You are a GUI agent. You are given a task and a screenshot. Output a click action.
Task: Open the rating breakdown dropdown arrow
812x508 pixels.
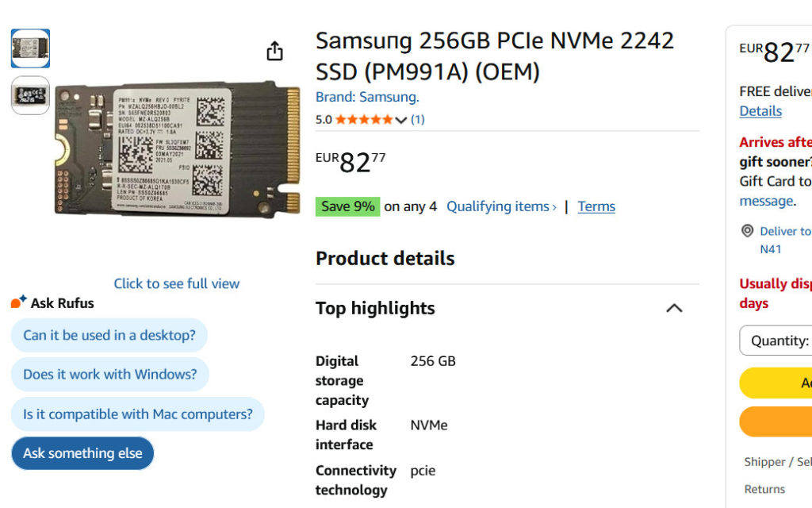tap(400, 120)
